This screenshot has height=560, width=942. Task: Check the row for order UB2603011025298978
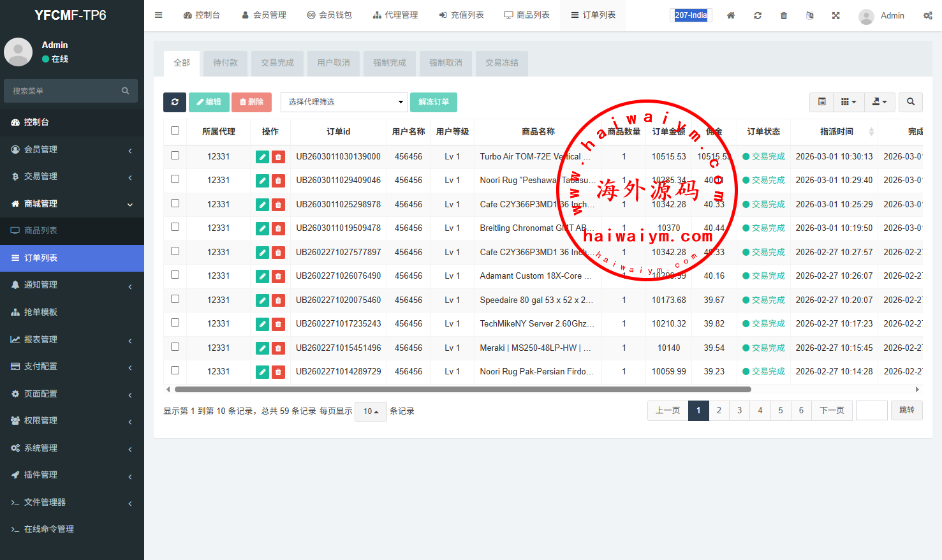coord(175,203)
